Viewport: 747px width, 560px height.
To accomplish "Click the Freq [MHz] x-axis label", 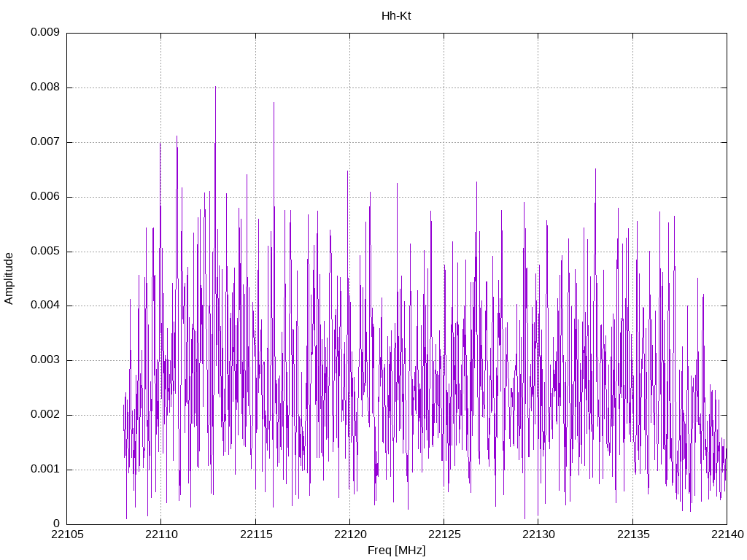I will [396, 551].
